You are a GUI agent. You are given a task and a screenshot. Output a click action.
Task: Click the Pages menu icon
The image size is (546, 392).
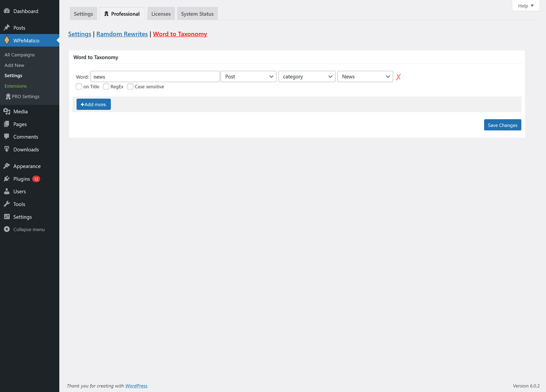click(7, 124)
